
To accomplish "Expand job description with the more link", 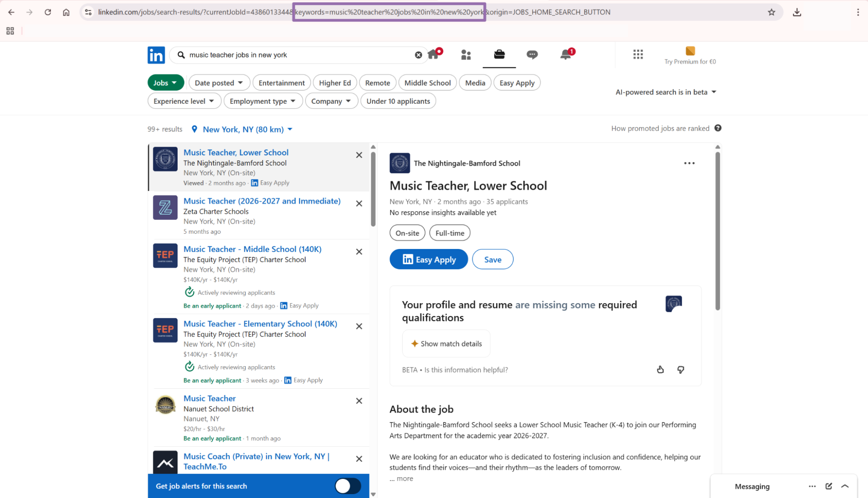I will (x=405, y=478).
